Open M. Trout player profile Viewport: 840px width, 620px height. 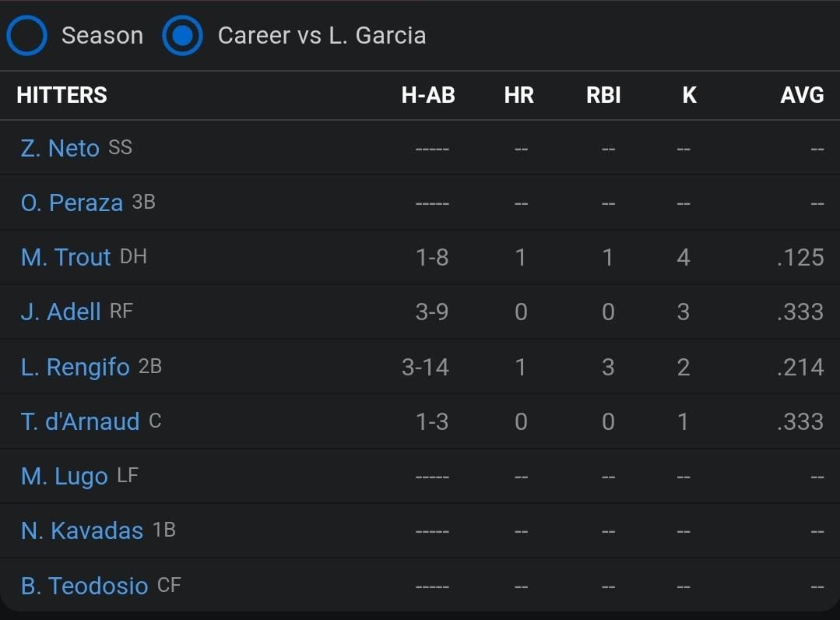pos(66,257)
